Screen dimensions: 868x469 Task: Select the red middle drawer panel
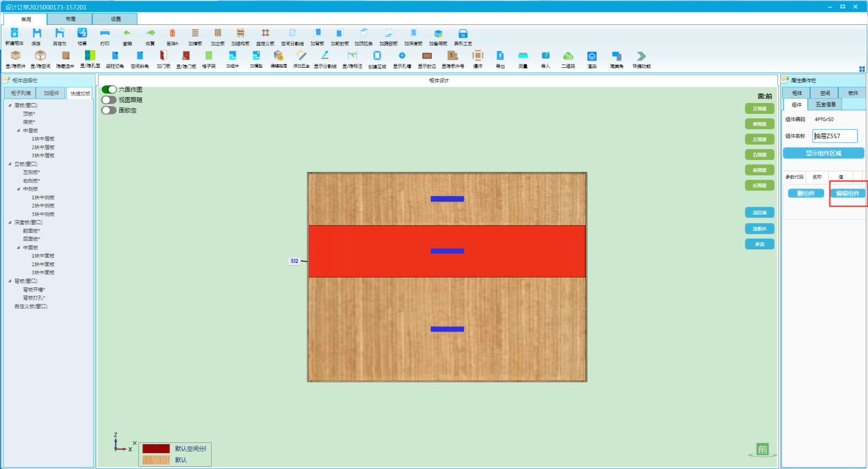point(447,252)
